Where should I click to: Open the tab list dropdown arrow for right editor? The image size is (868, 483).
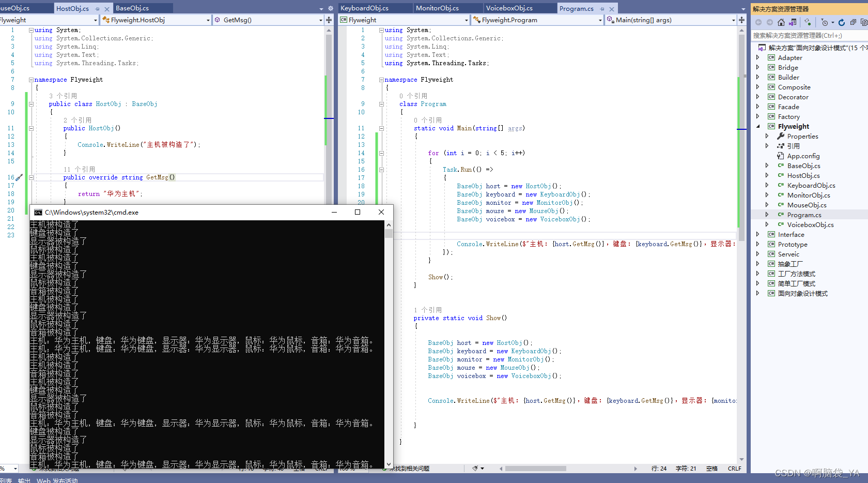point(743,9)
